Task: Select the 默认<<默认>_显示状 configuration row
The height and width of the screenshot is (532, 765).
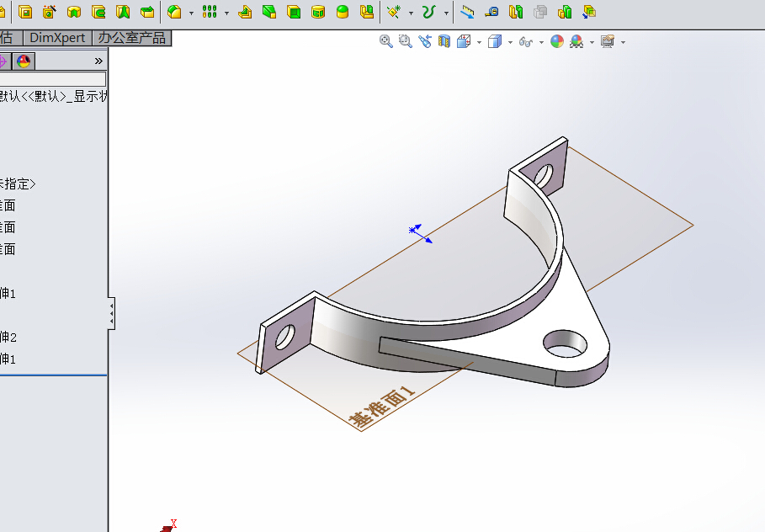Action: point(53,96)
